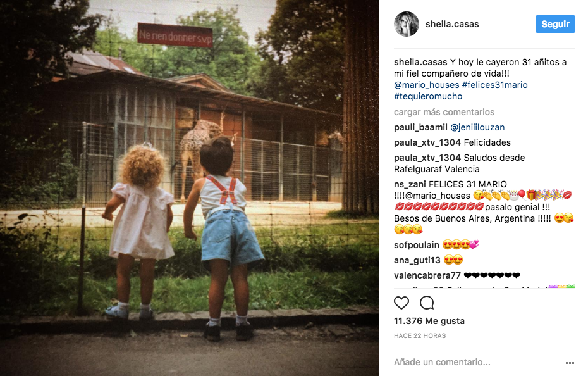588x376 pixels.
Task: Open the @mario_houses mention in caption
Action: click(426, 85)
